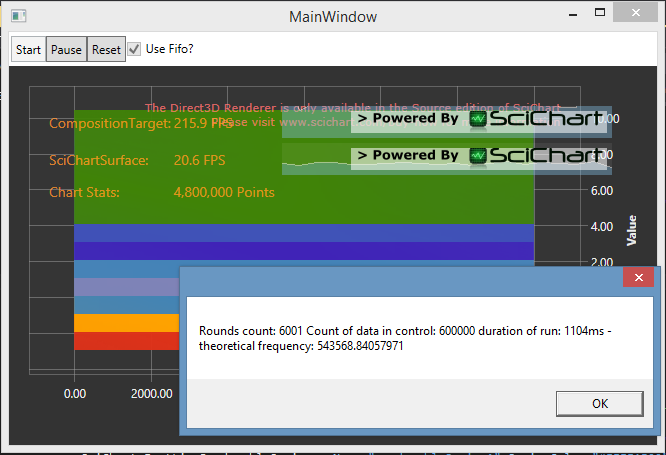This screenshot has height=455, width=666.
Task: Click the lavender band in the chart
Action: [x=127, y=287]
